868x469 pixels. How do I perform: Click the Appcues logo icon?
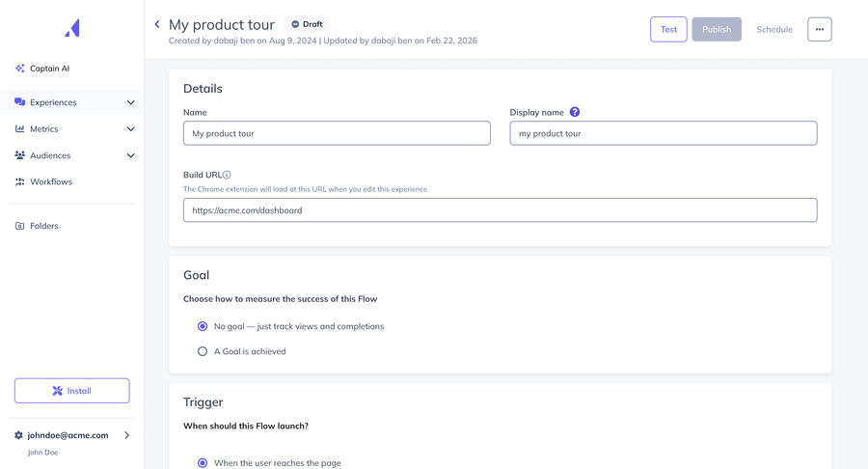click(72, 28)
